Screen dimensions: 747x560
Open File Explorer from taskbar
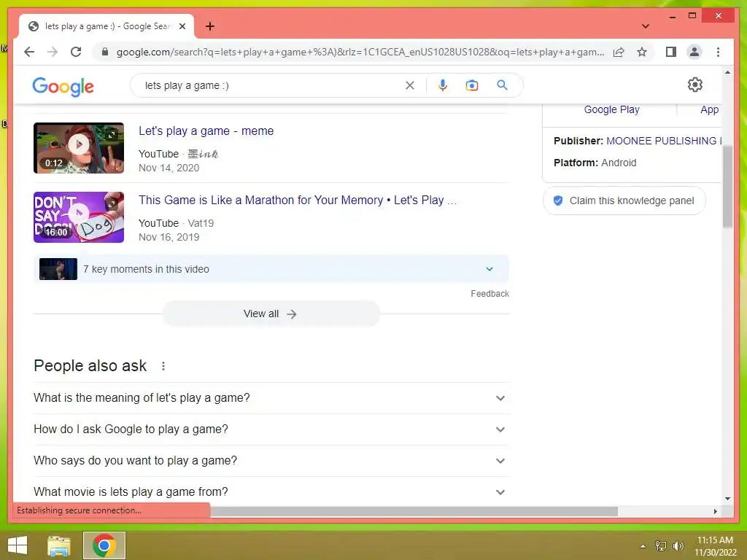(x=59, y=545)
